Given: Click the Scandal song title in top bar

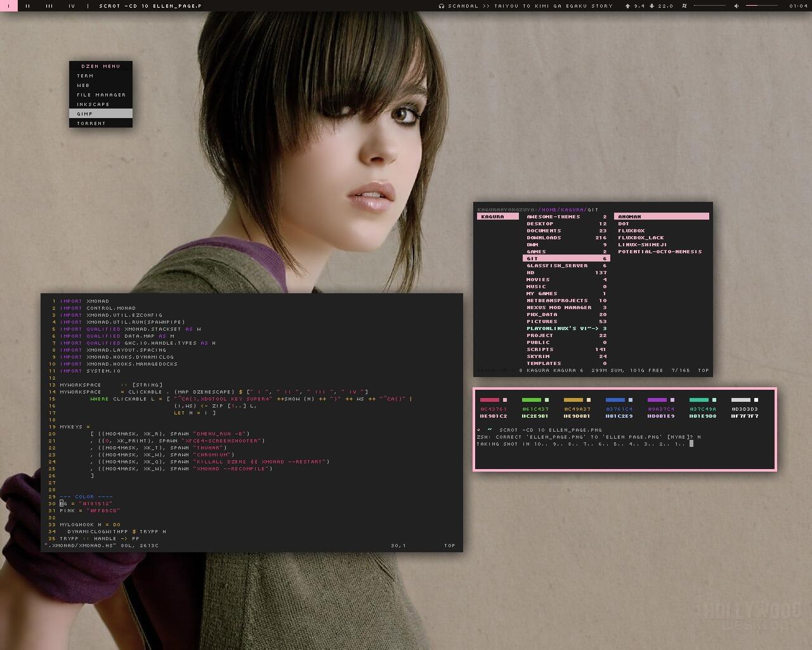Looking at the screenshot, I should pos(530,6).
